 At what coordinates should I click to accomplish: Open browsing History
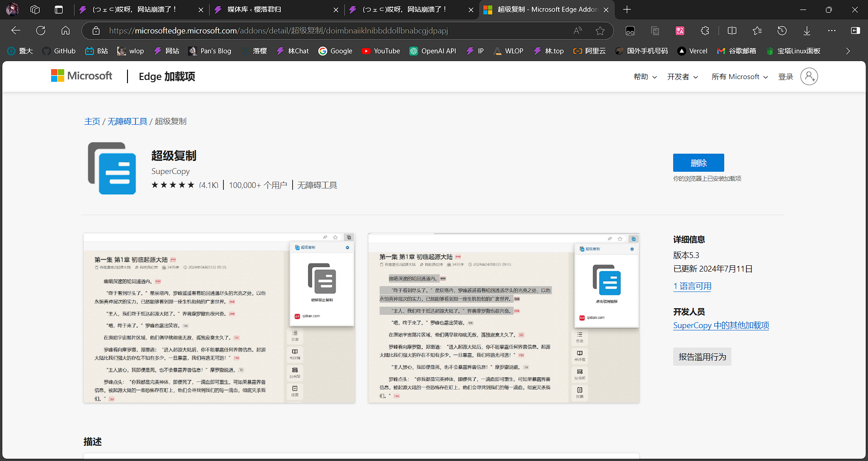[x=782, y=31]
